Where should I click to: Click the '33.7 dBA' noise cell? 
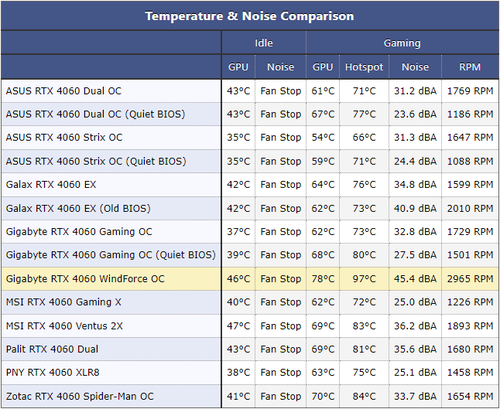coord(415,396)
